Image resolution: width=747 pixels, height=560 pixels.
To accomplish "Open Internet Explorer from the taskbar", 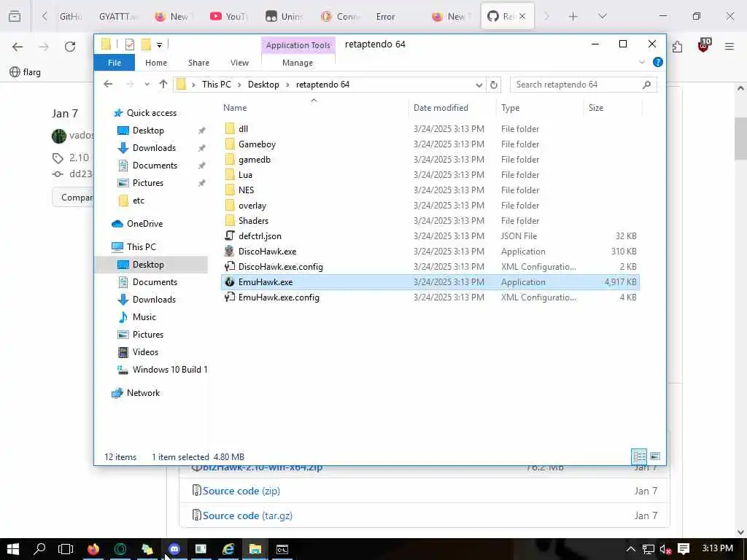I will [228, 549].
